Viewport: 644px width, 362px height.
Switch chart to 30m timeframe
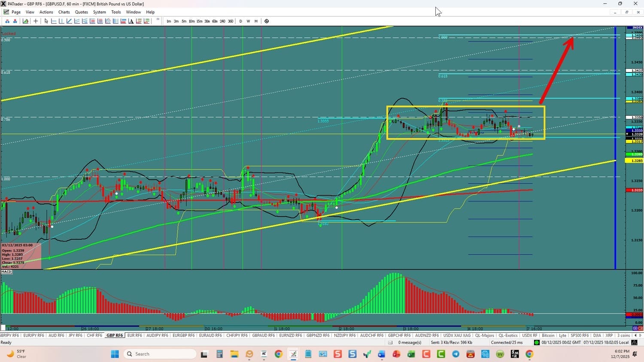pos(207,21)
